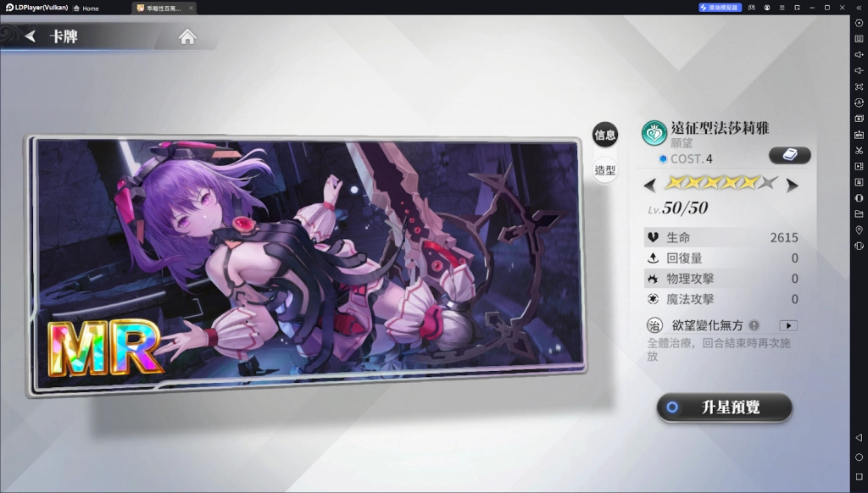Click the back arrow next to 卡牌

point(31,36)
